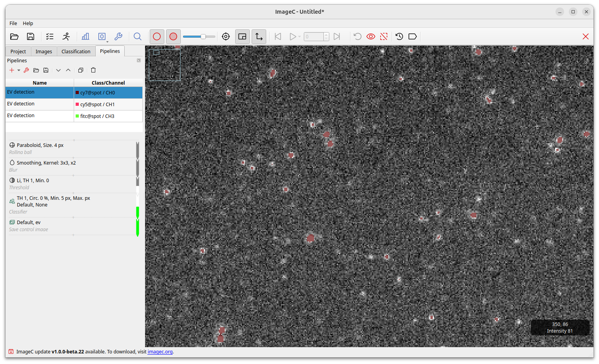599x364 pixels.
Task: Click the frame number input field
Action: coord(314,36)
